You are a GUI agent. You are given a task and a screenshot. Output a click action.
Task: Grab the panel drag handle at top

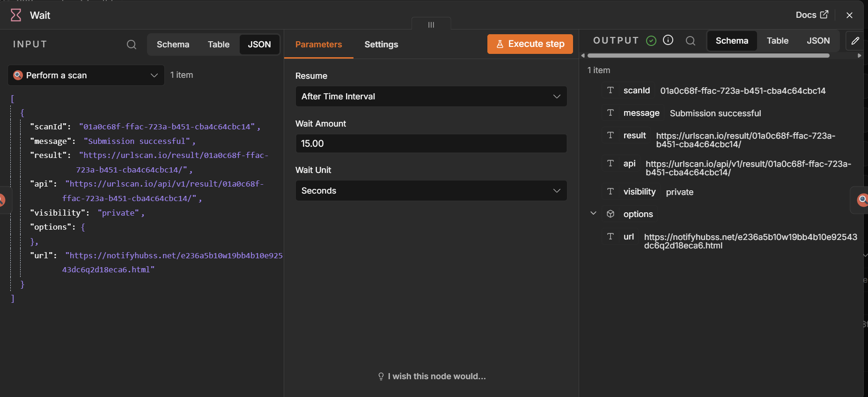click(x=431, y=25)
